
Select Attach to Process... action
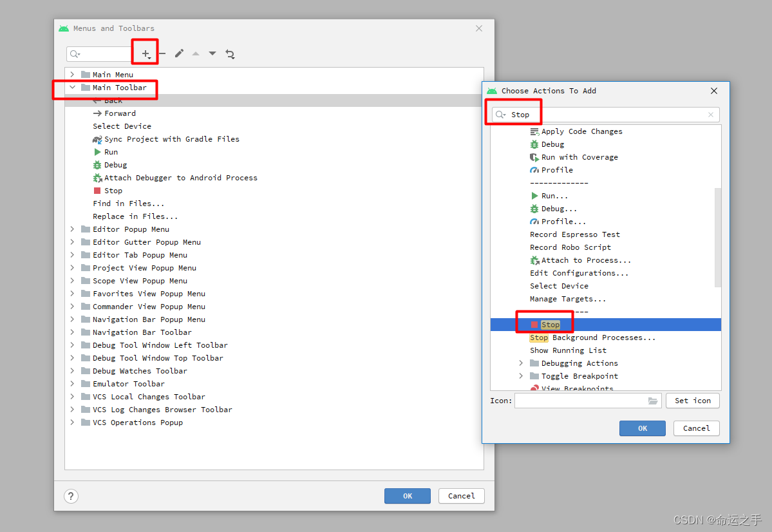pos(581,260)
